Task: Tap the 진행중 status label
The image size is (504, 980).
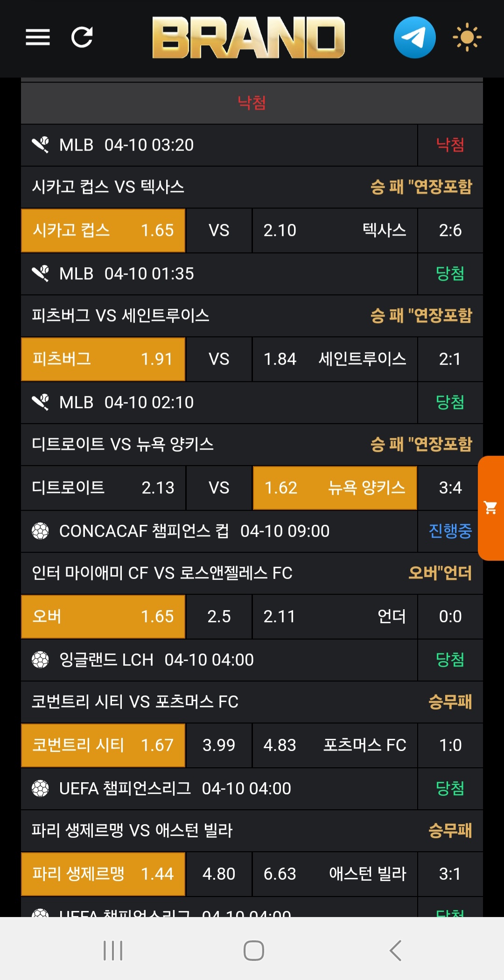Action: pos(450,531)
